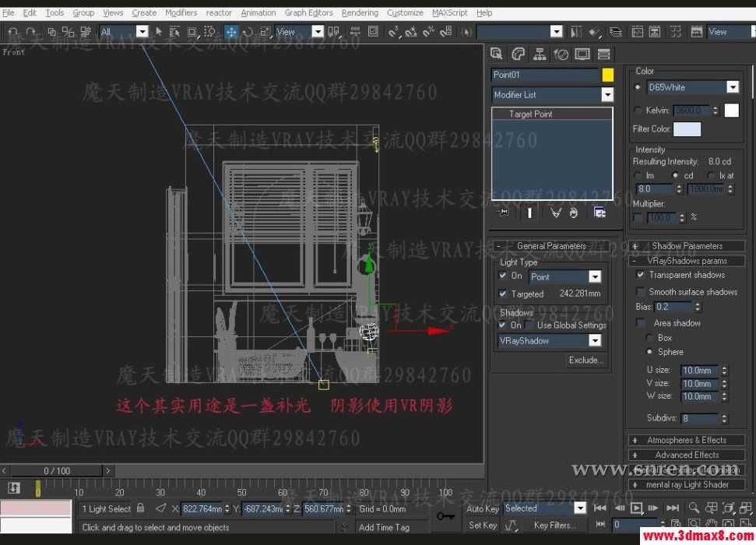
Task: Click Show End Result toggle icon
Action: click(x=529, y=213)
